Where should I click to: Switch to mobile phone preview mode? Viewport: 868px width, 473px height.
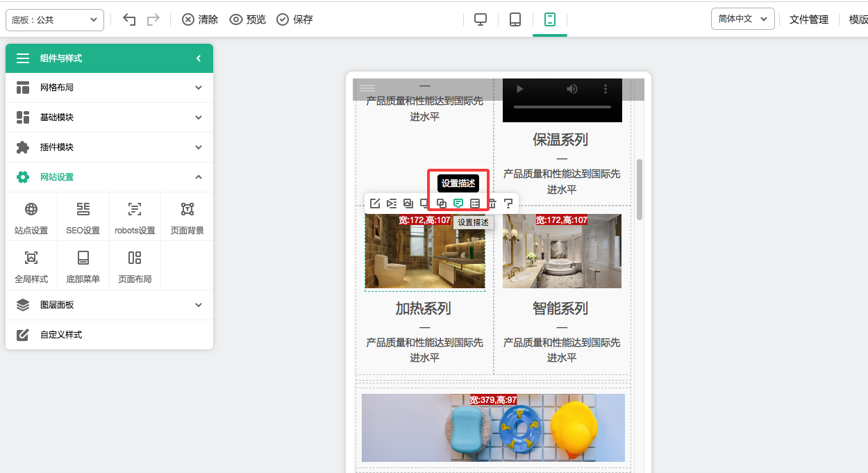(x=550, y=19)
